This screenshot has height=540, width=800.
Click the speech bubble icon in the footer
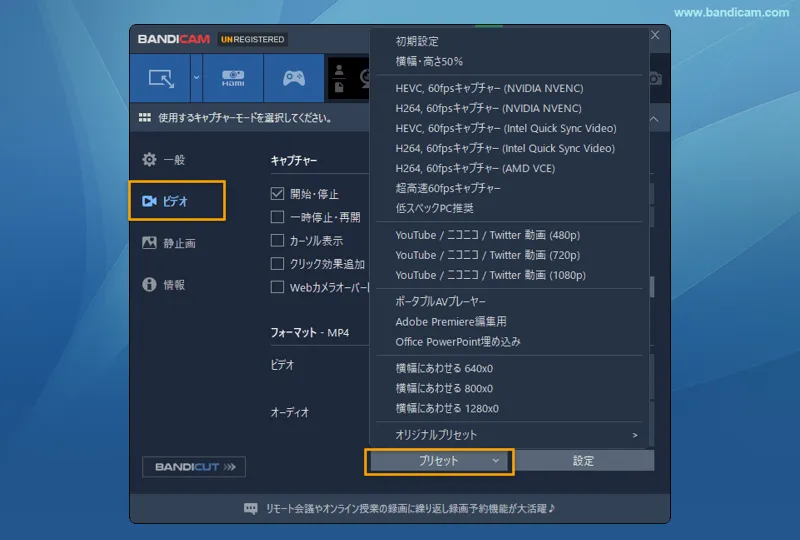(x=251, y=508)
